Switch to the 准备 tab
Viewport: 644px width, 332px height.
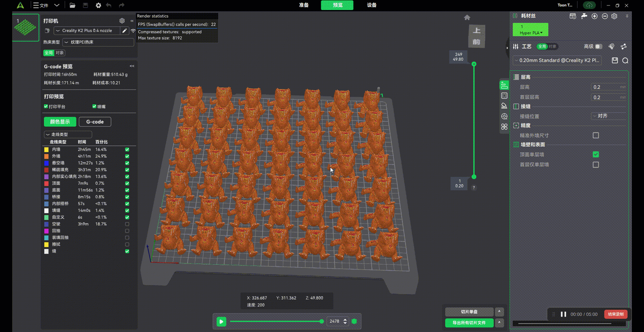coord(304,5)
